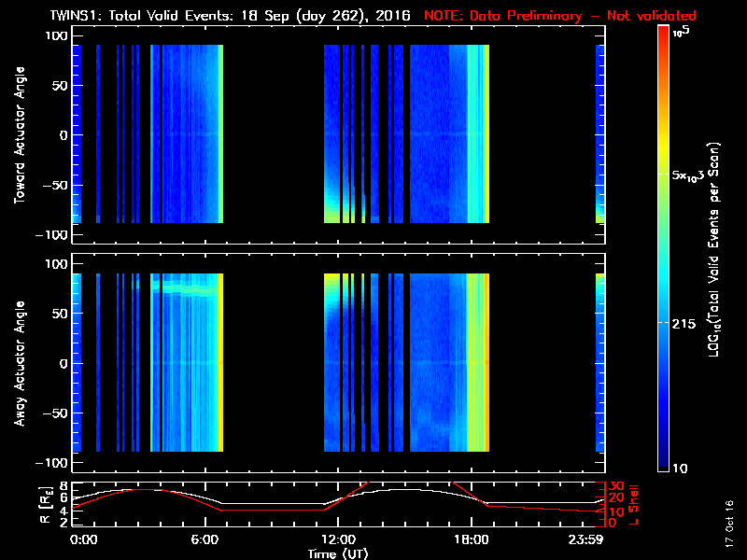Select the "5x10^3" color bar tick label
Image resolution: width=747 pixels, height=560 pixels.
tap(695, 175)
